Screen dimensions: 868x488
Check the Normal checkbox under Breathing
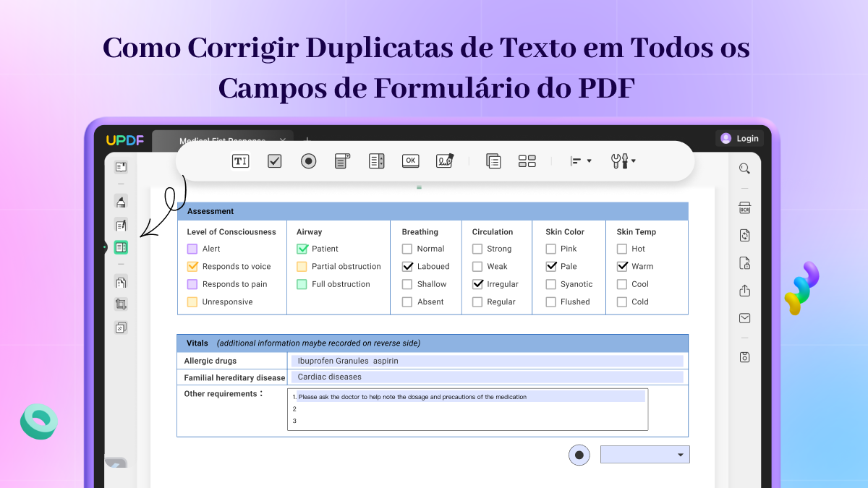[407, 248]
